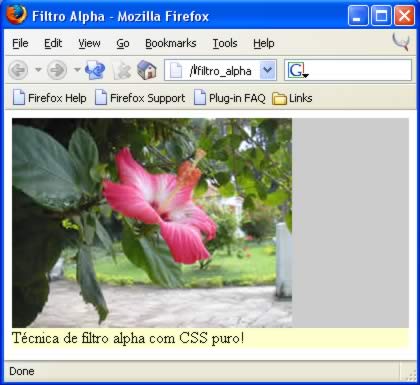Click the Stop loading icon
The width and height of the screenshot is (420, 385).
(x=121, y=70)
